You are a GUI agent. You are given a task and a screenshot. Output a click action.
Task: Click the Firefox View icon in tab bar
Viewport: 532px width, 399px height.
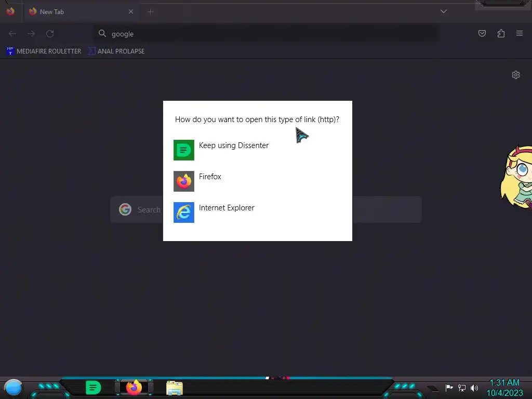point(10,11)
